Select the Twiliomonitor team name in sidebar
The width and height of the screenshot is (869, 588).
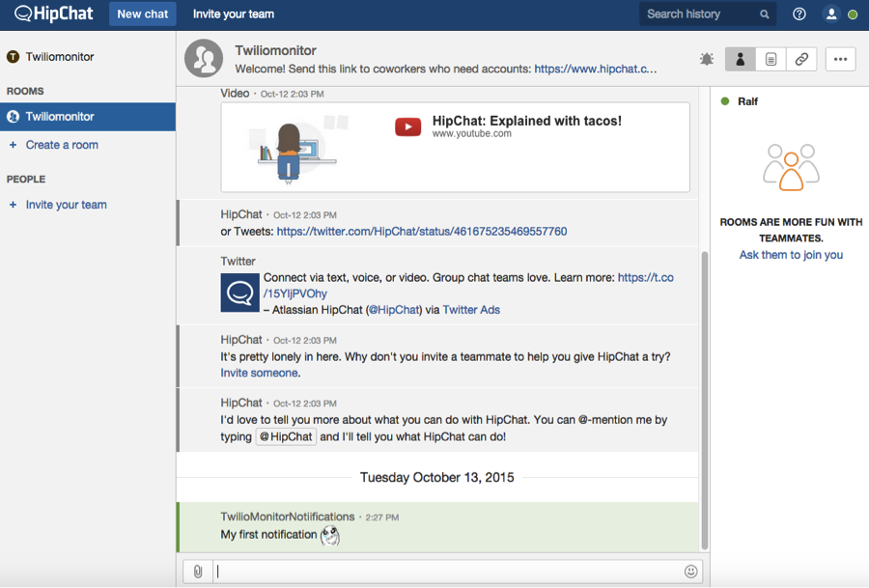(x=60, y=57)
